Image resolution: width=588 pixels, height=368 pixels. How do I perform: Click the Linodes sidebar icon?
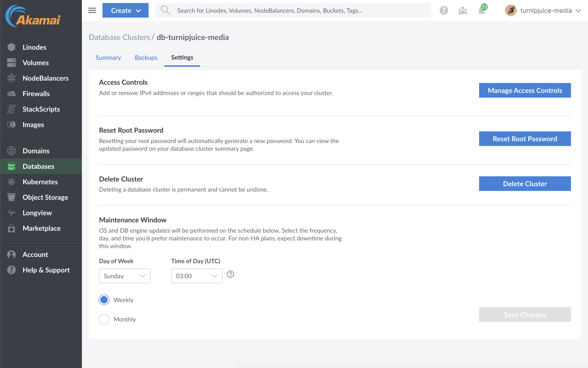click(11, 47)
